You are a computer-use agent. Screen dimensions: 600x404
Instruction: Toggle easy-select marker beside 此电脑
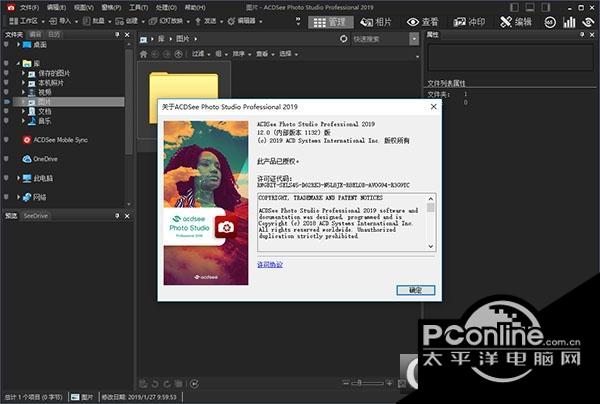(x=6, y=178)
